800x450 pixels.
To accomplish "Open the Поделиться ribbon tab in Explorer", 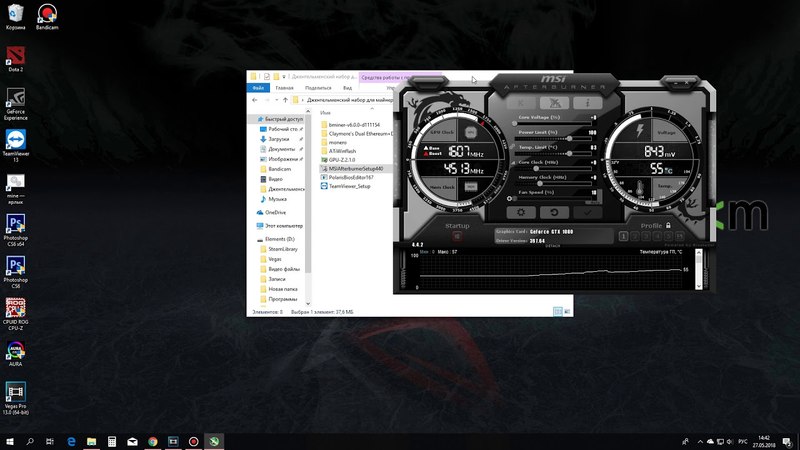I will [x=318, y=88].
